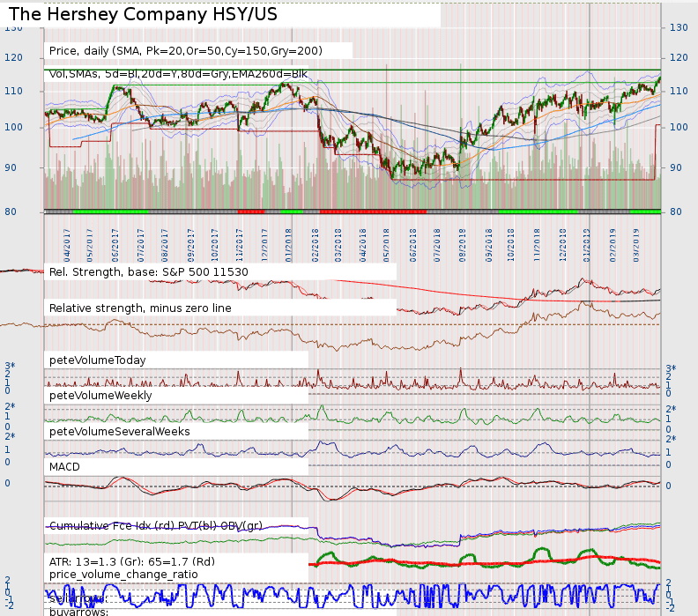Click the '02/2018' date label
This screenshot has height=616, width=698.
[316, 245]
